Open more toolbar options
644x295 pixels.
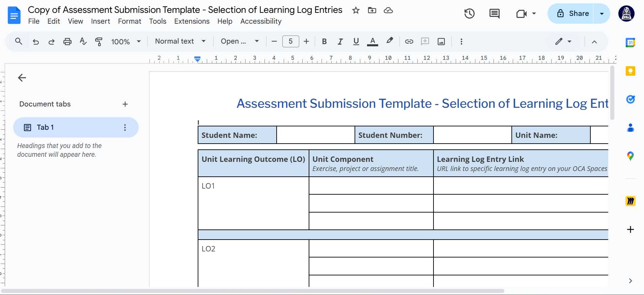tap(461, 42)
